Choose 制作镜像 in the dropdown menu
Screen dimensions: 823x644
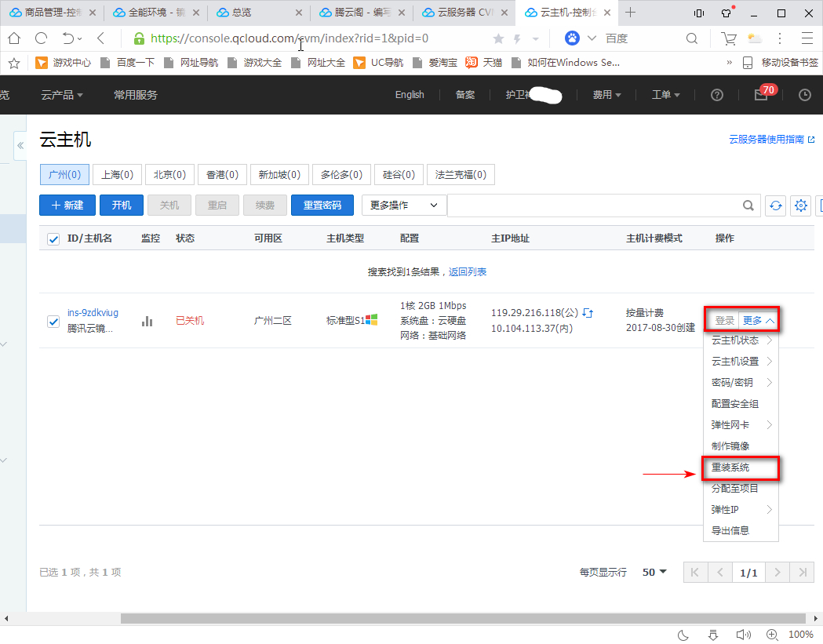coord(730,446)
